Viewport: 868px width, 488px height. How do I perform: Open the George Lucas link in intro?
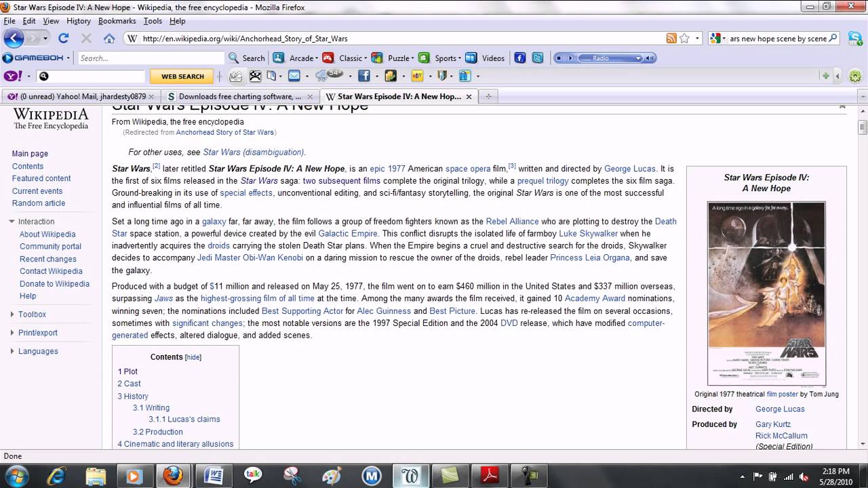[630, 169]
